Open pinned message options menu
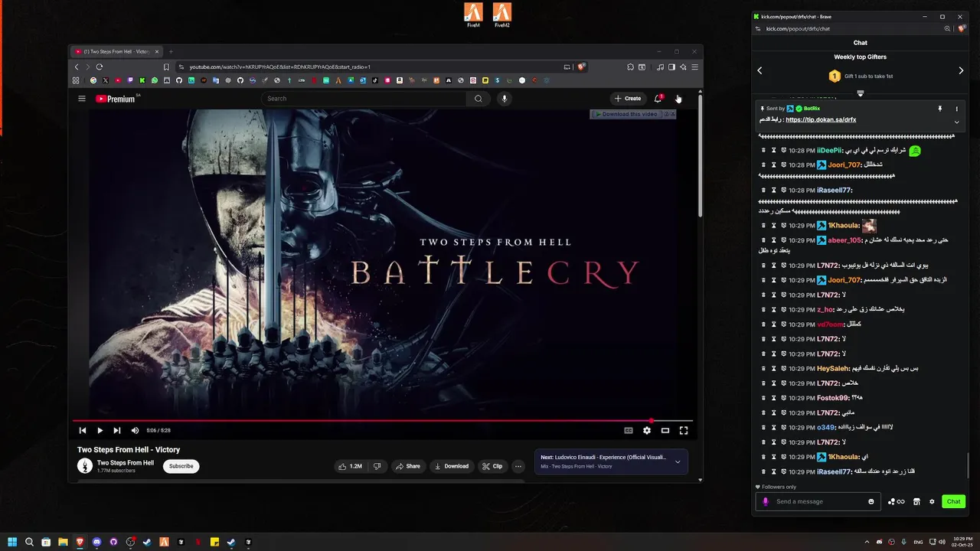The width and height of the screenshot is (980, 551). click(956, 109)
